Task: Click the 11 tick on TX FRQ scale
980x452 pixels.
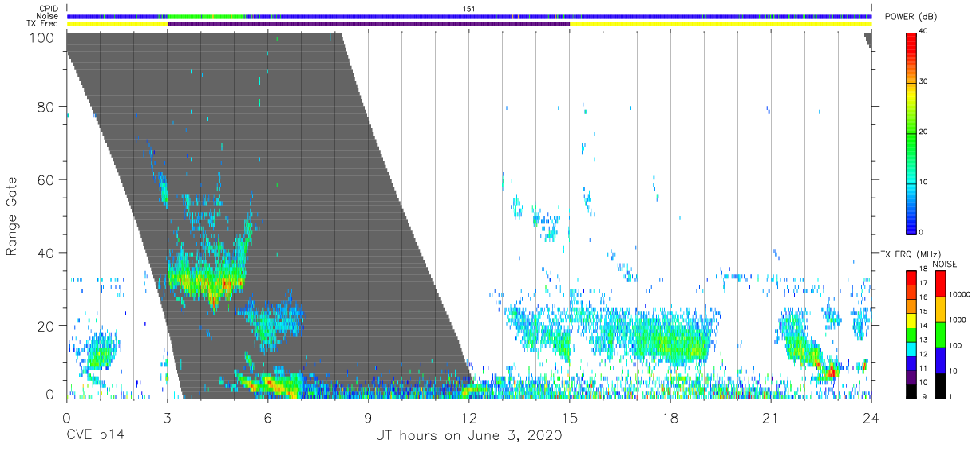Action: point(923,368)
